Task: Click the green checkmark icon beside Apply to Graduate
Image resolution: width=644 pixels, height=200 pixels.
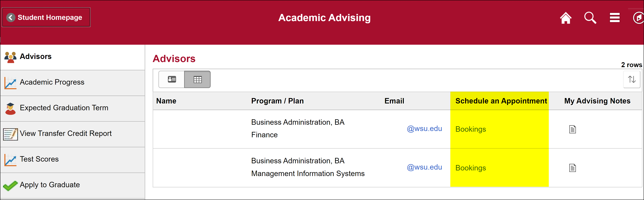Action: point(10,185)
